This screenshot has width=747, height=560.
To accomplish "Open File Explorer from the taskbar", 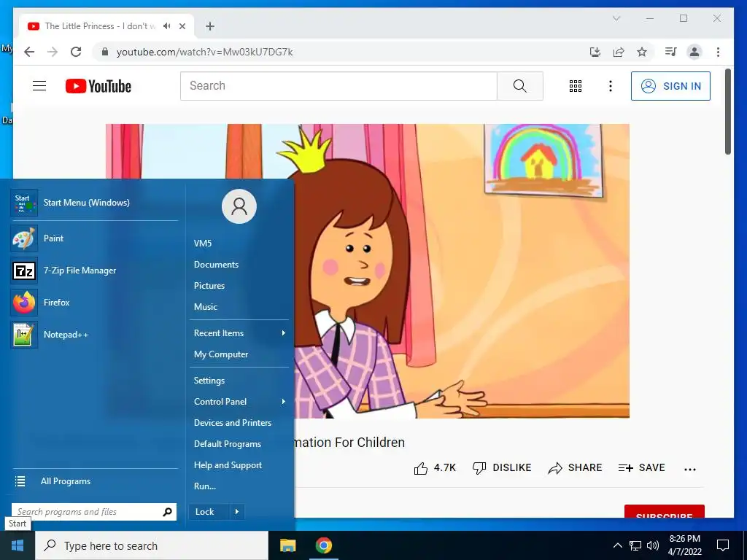I will point(287,545).
